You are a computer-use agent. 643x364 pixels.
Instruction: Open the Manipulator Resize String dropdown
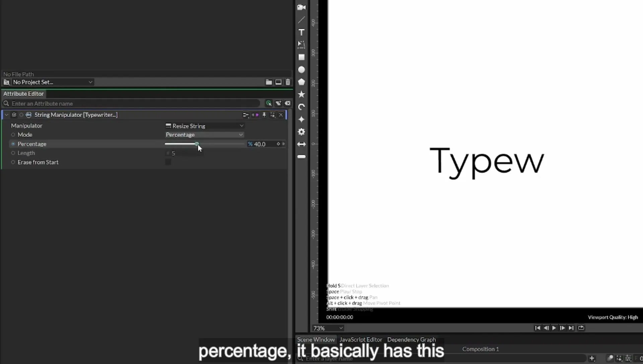click(205, 126)
